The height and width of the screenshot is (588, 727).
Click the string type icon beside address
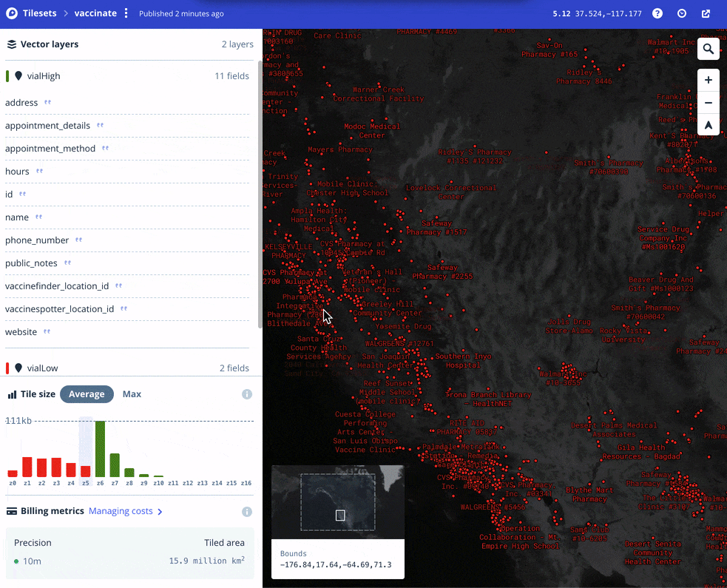(x=47, y=103)
